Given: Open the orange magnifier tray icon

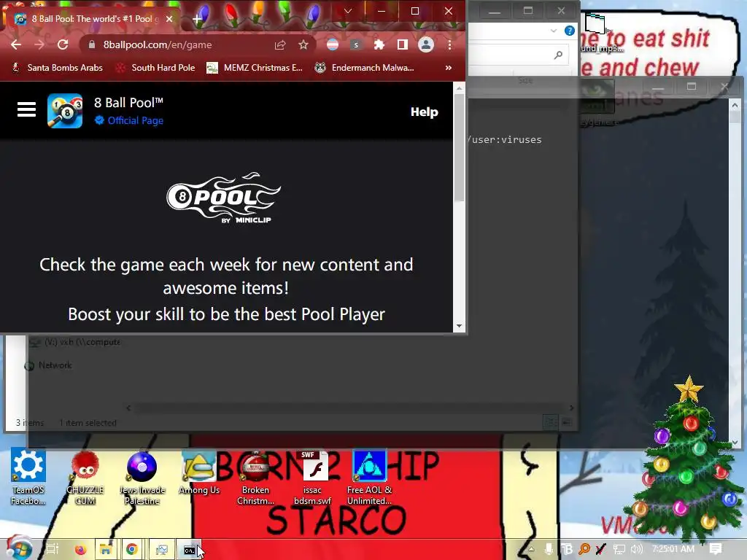Looking at the screenshot, I should 584,549.
